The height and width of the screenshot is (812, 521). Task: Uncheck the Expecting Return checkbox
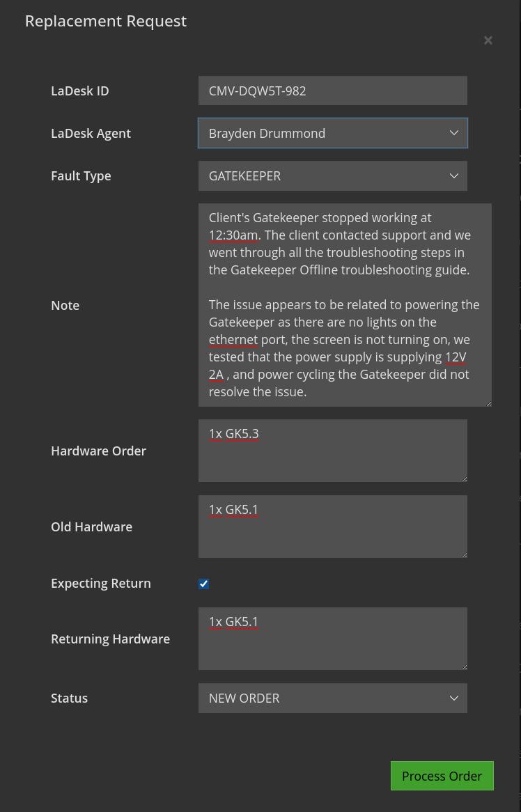[203, 584]
